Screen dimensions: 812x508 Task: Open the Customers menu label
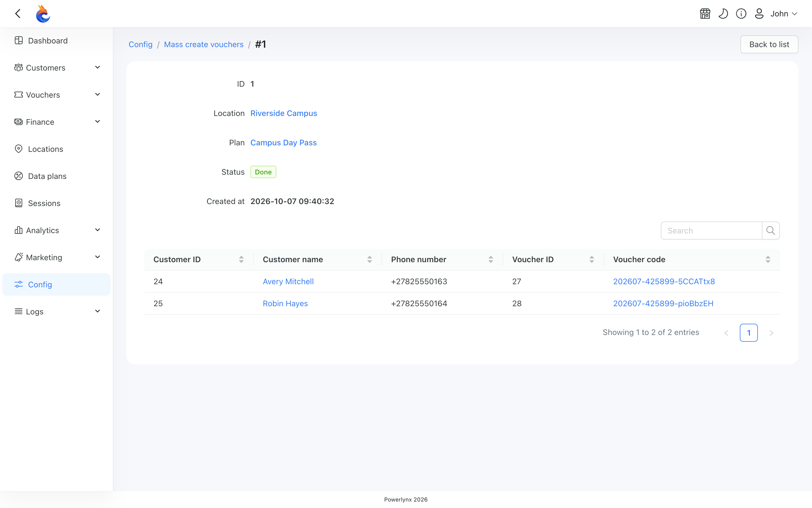point(46,68)
